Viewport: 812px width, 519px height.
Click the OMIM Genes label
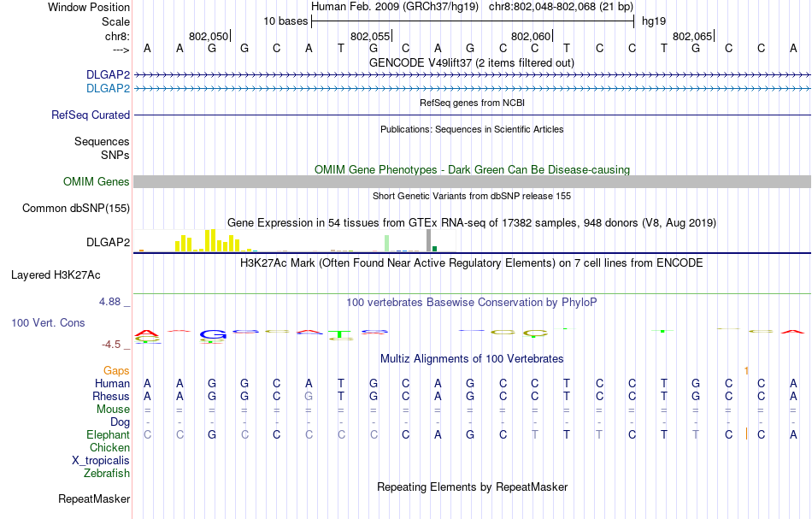96,182
